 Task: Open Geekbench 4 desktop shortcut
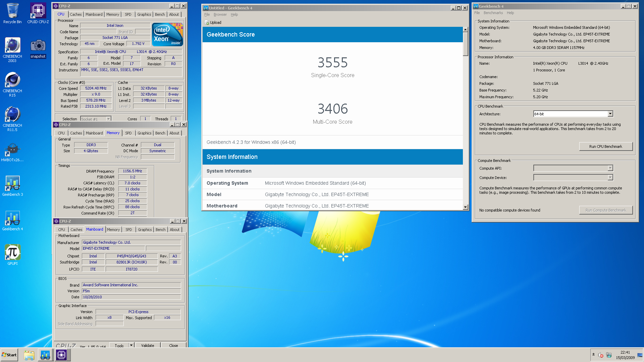coord(12,221)
